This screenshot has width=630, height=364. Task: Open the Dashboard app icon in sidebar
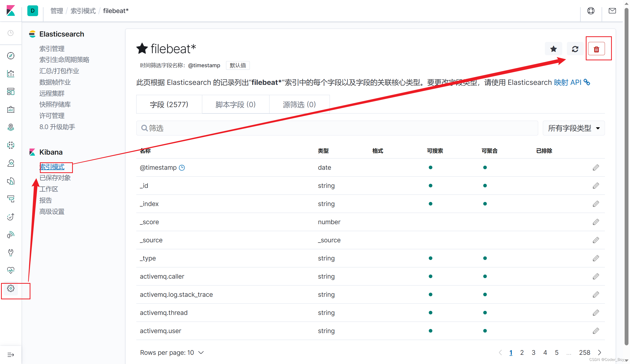(11, 92)
